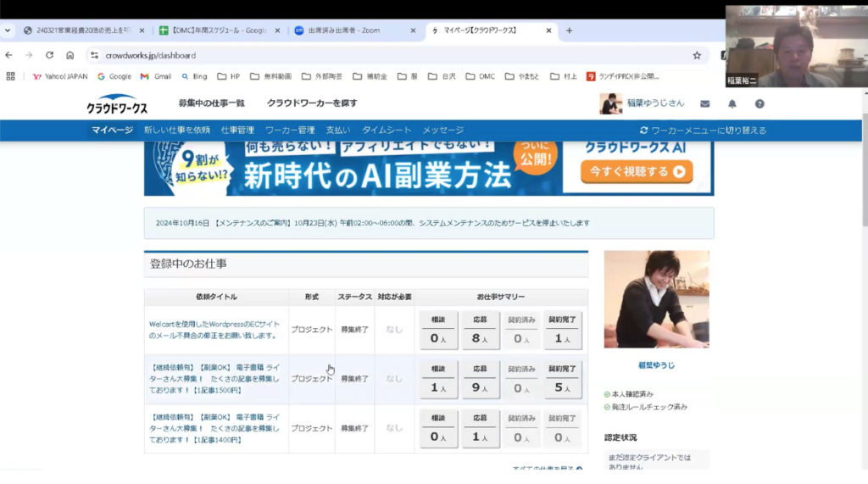
Task: Select the 仕事管理 menu item
Action: tap(237, 131)
